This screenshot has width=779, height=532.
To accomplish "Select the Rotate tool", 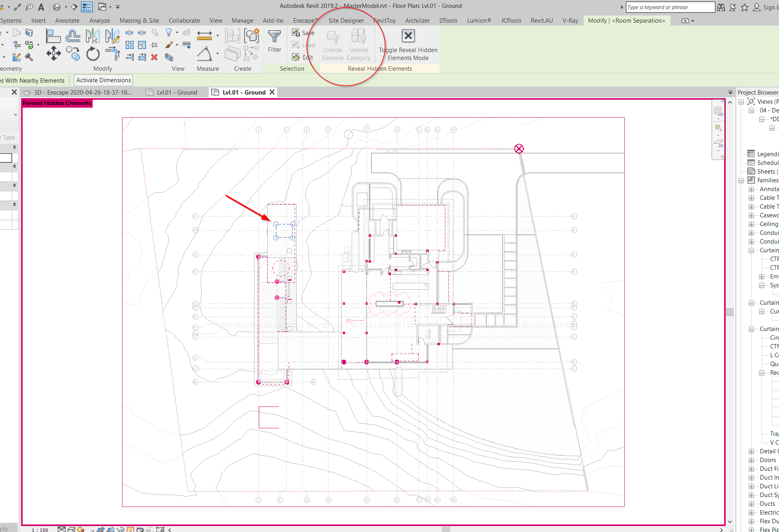I will point(93,53).
